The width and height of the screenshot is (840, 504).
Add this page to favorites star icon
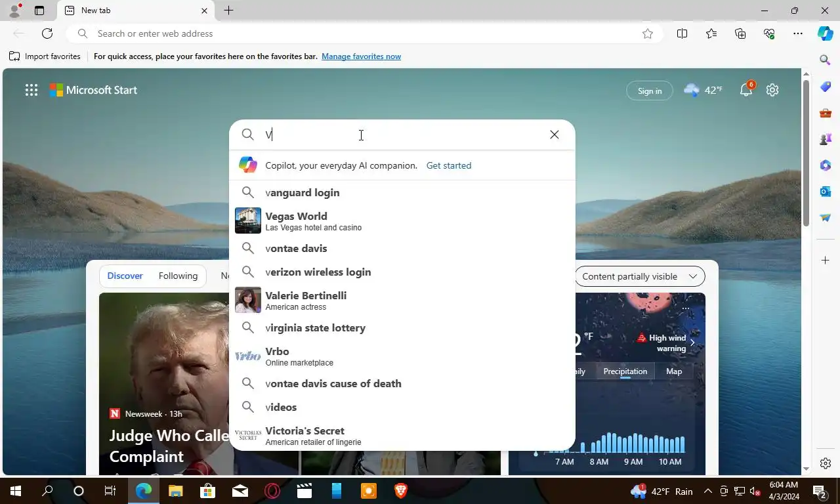648,33
